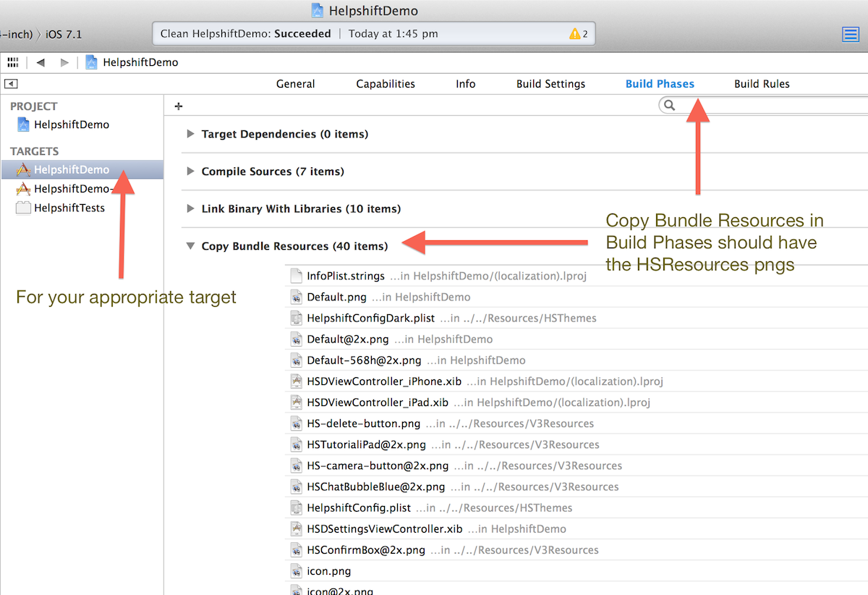This screenshot has height=595, width=868.
Task: Click the HelpshiftDemo jump bar project icon
Action: point(91,62)
